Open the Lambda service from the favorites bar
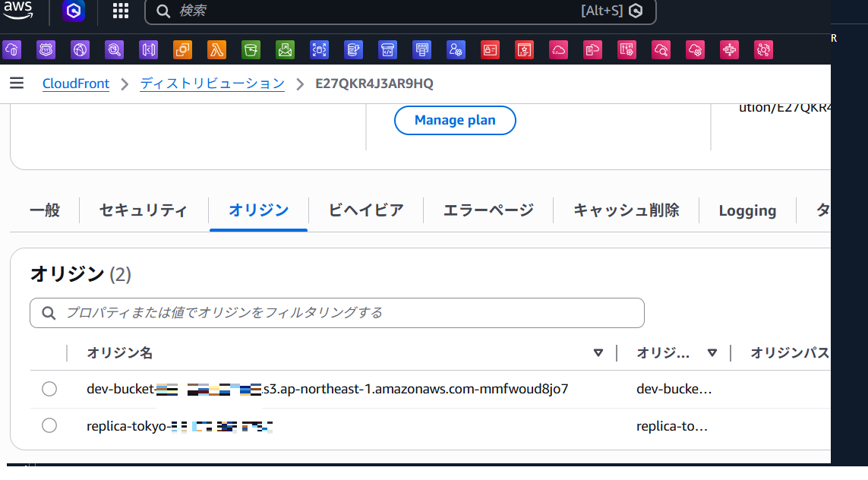Viewport: 868px width, 480px height. pyautogui.click(x=216, y=49)
